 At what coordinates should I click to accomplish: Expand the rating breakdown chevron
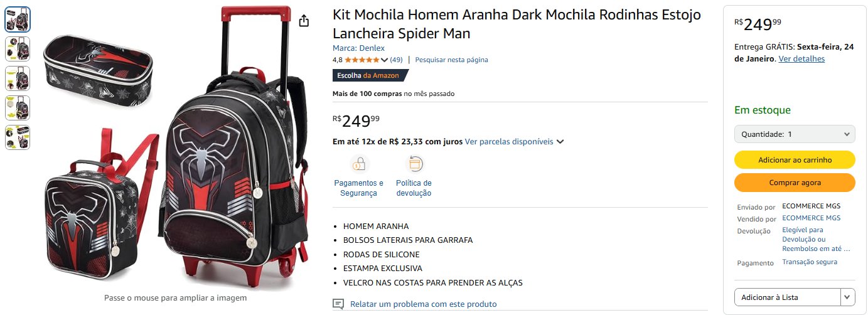pyautogui.click(x=385, y=60)
